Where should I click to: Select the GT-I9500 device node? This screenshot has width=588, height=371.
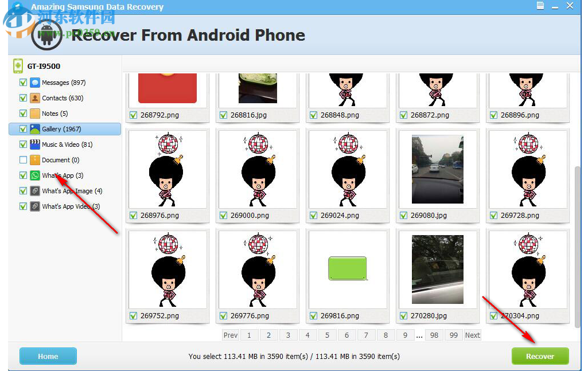click(44, 67)
